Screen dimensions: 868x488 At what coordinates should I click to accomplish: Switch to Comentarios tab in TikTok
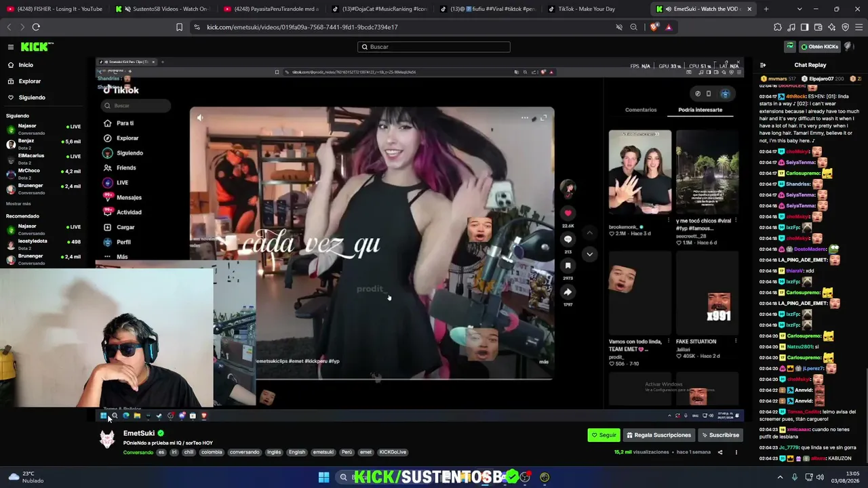[641, 110]
